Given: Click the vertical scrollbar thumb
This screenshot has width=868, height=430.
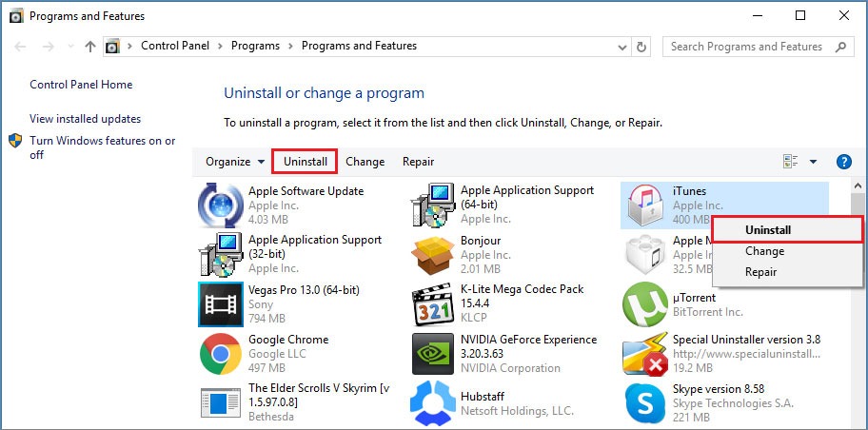Looking at the screenshot, I should pos(858,205).
